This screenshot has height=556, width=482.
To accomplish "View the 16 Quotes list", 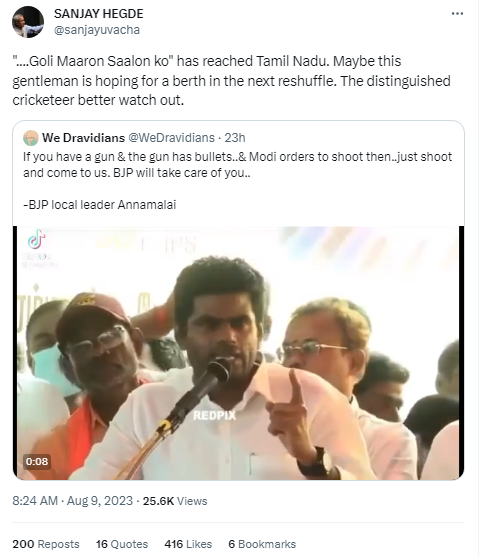I will tap(122, 544).
